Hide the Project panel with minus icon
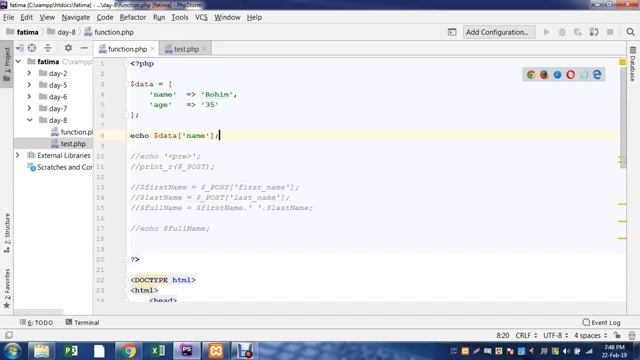Image resolution: width=640 pixels, height=360 pixels. pos(84,48)
